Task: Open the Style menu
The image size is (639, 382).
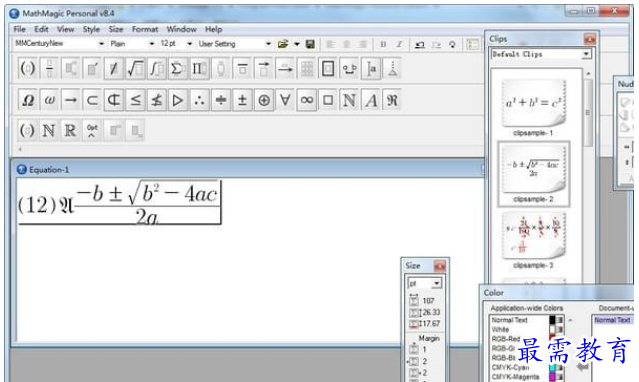Action: (x=91, y=29)
